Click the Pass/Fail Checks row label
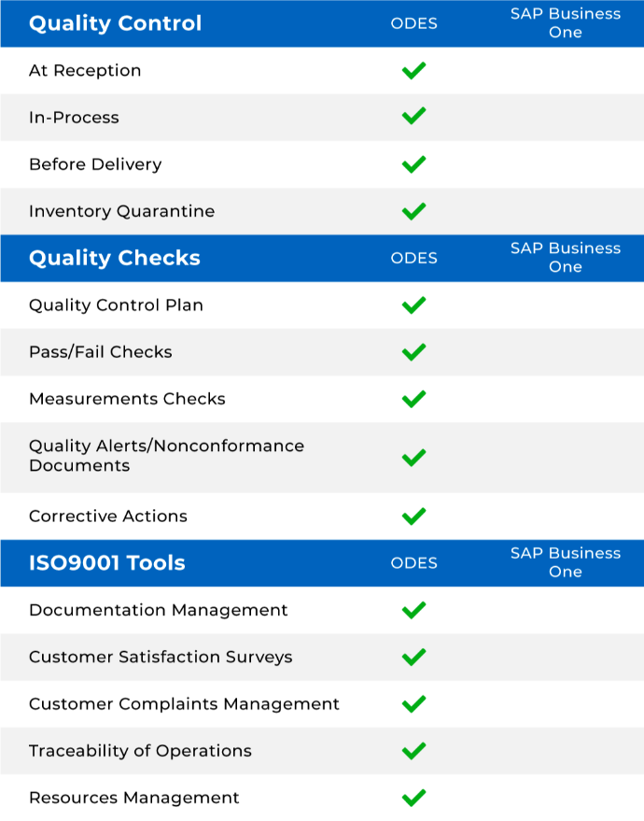The height and width of the screenshot is (821, 644). pos(101,352)
